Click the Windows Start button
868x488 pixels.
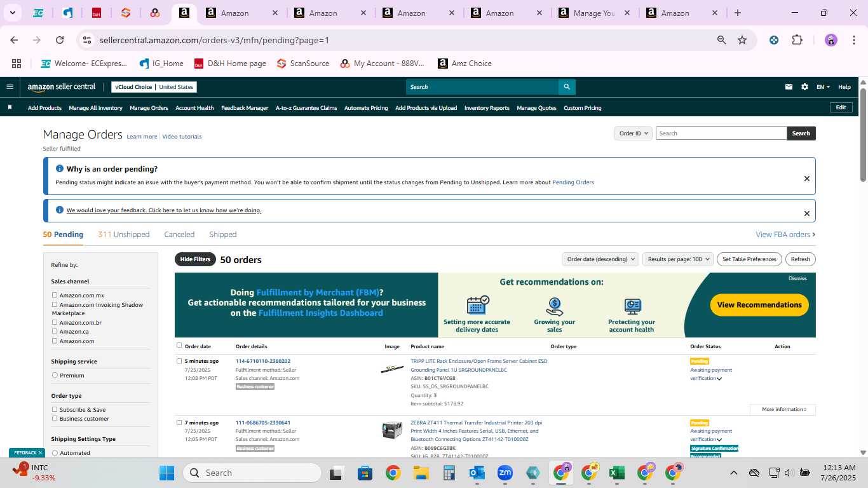[x=166, y=473]
